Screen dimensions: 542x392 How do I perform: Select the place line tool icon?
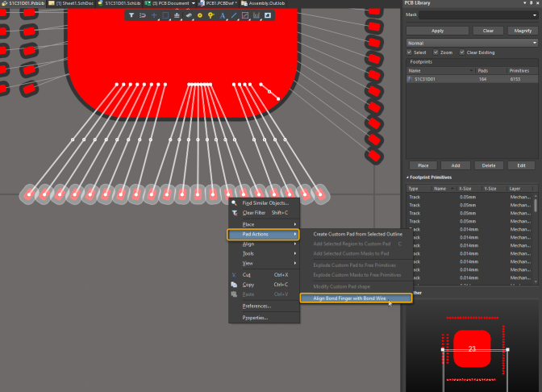233,15
